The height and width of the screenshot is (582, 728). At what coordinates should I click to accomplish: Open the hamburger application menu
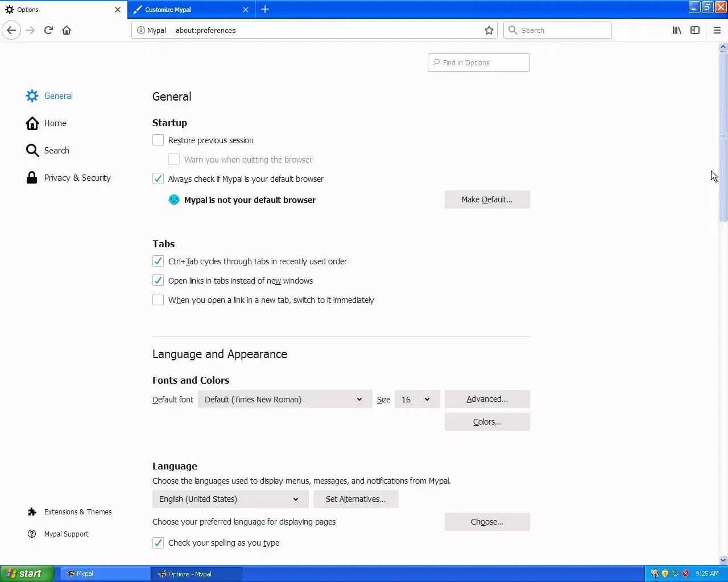[x=717, y=30]
